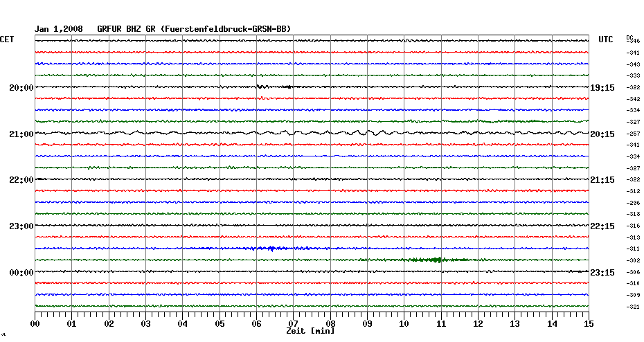Click minute tick label 13
The width and height of the screenshot is (644, 342).
[515, 324]
